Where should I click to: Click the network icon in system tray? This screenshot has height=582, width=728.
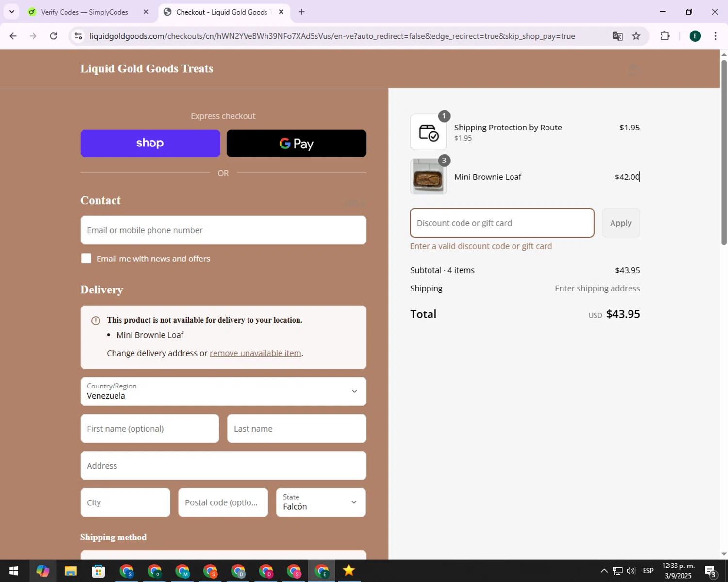[617, 571]
